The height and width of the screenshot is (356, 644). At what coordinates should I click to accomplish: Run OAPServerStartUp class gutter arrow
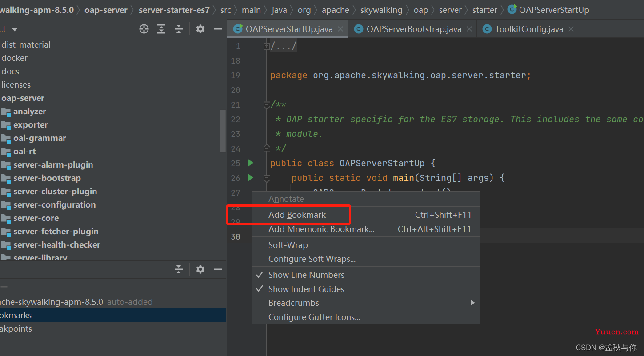[251, 163]
